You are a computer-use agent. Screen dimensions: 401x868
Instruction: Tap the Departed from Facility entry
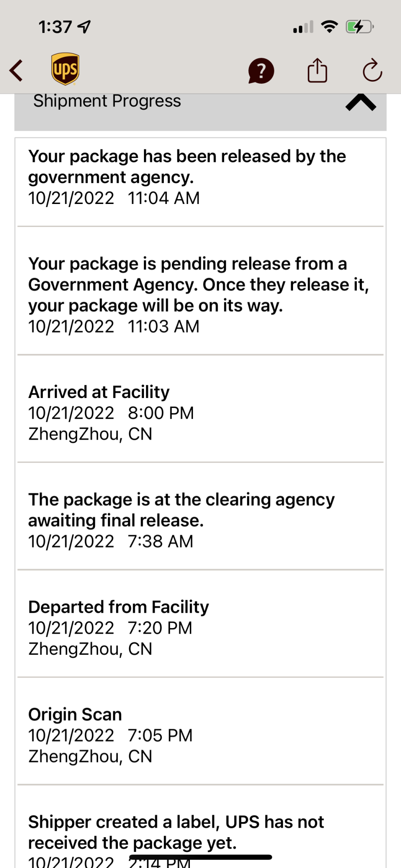(118, 628)
